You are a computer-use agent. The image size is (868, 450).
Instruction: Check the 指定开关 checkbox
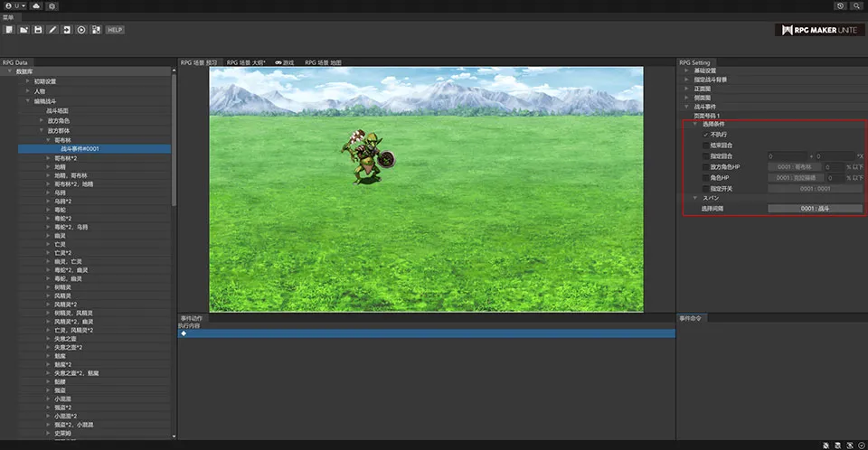point(705,188)
